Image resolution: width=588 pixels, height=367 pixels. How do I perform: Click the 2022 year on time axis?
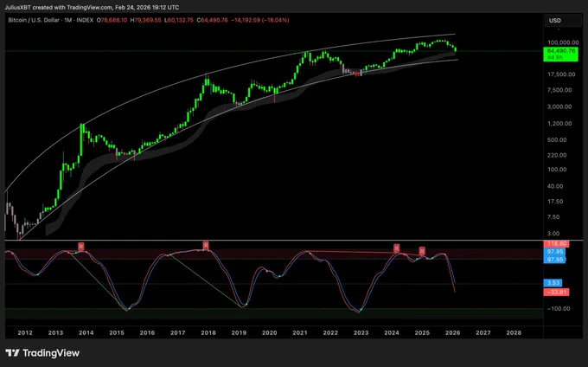(x=330, y=332)
